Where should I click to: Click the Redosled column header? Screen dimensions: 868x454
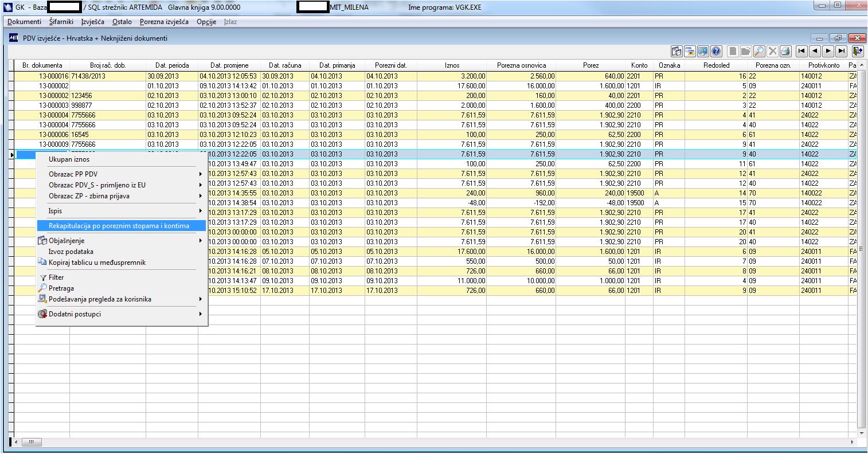click(x=717, y=65)
